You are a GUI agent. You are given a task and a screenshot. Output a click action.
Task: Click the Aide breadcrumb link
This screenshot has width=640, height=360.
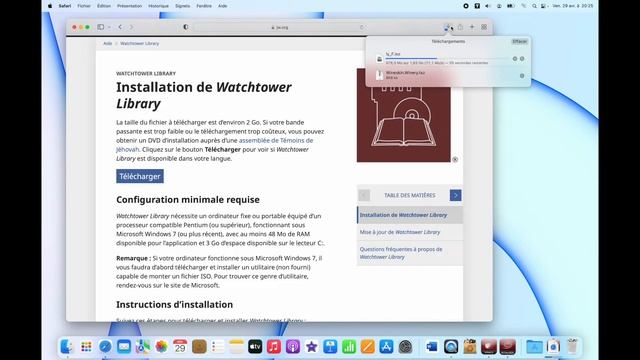coord(107,43)
